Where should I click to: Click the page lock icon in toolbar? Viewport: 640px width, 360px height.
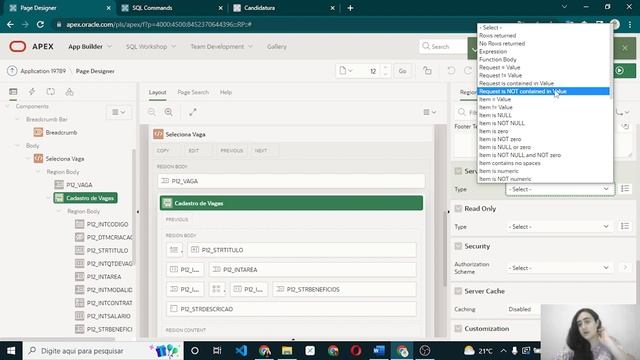427,71
